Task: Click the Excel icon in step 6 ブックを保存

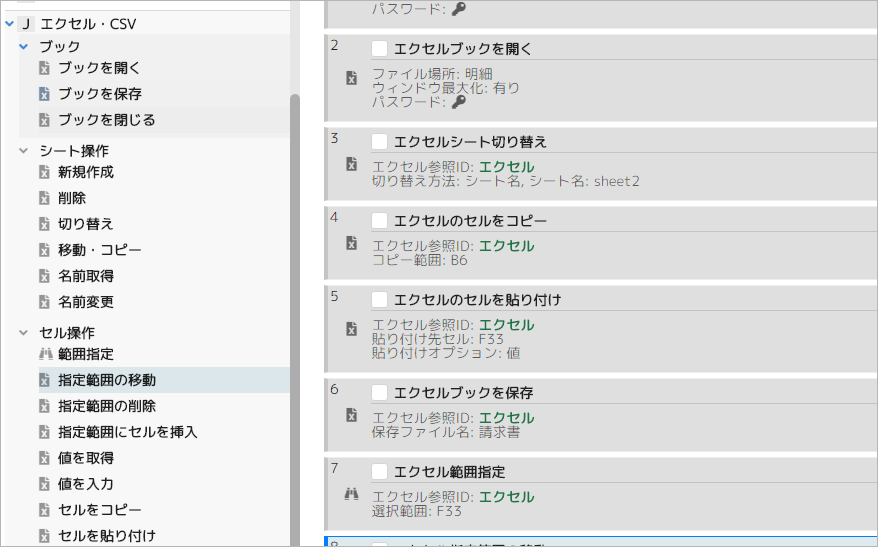Action: click(x=351, y=415)
